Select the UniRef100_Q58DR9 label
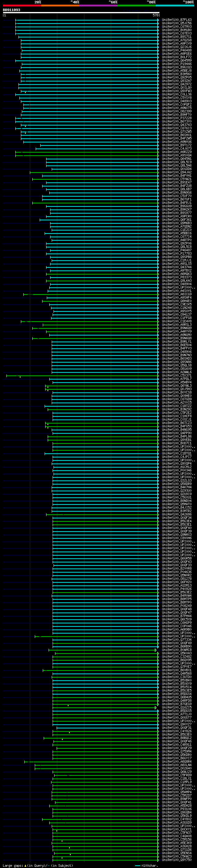 pos(177,484)
